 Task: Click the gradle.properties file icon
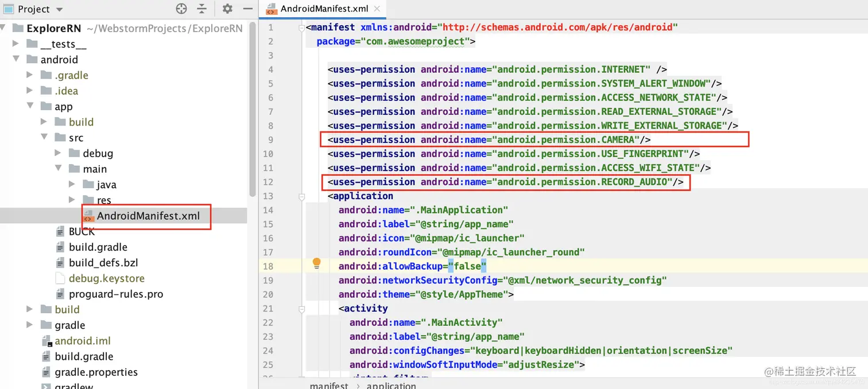[46, 372]
